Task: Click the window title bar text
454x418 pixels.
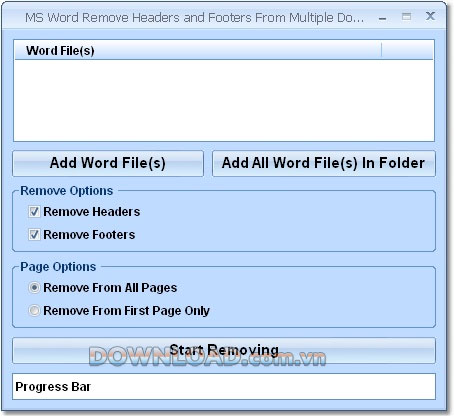Action: (194, 18)
